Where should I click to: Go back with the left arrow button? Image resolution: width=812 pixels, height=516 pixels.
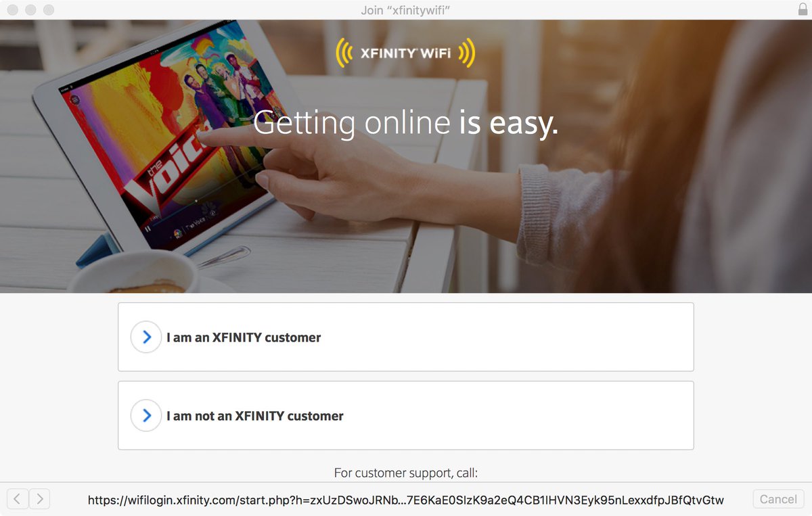[x=17, y=499]
